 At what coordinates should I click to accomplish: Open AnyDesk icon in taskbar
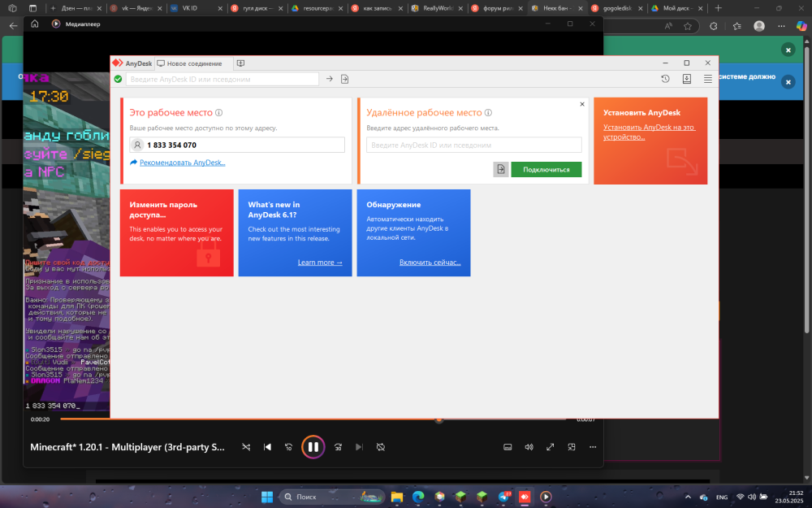pos(525,497)
